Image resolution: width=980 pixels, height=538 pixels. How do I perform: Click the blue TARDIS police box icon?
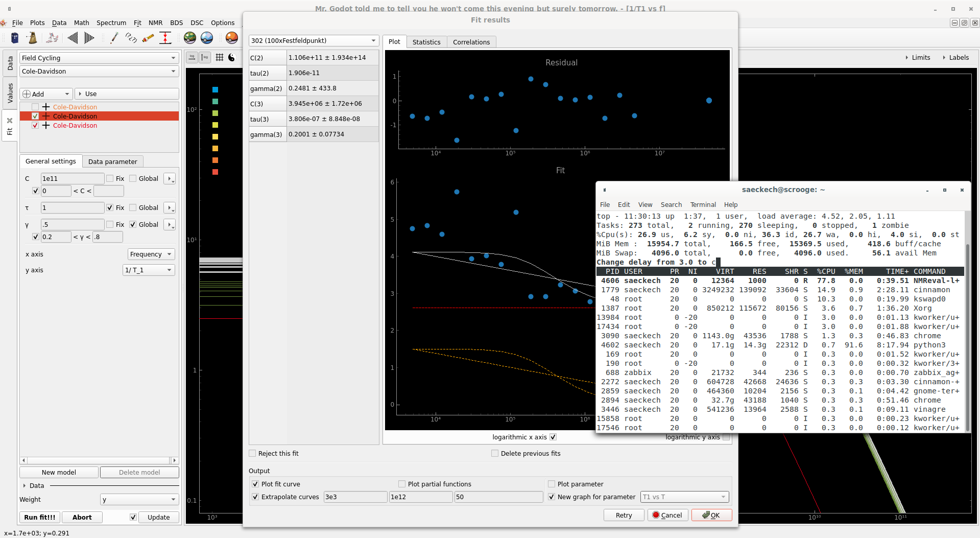pyautogui.click(x=15, y=38)
